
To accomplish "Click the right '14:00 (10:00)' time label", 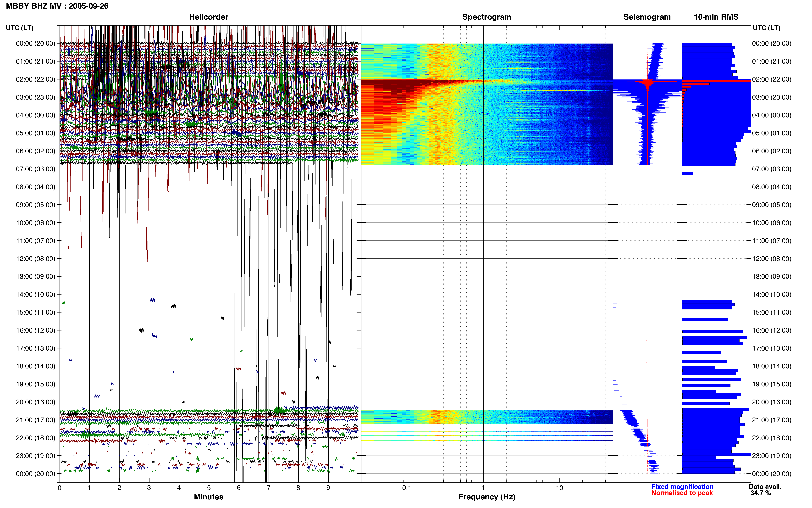I will click(772, 295).
